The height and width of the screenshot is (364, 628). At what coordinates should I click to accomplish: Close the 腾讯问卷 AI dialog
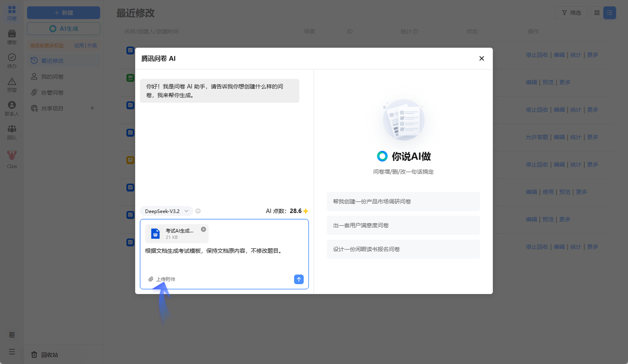coord(482,58)
